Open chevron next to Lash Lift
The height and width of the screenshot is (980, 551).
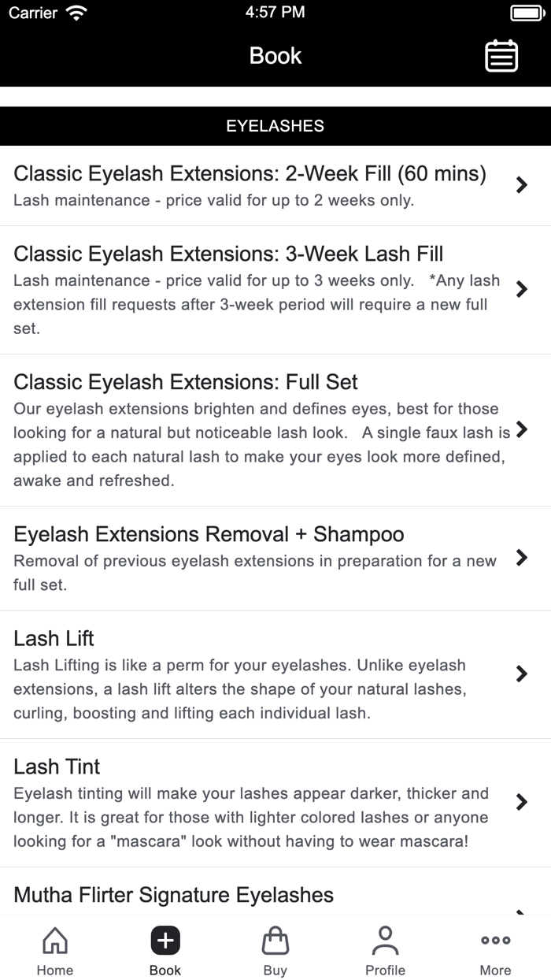click(521, 674)
